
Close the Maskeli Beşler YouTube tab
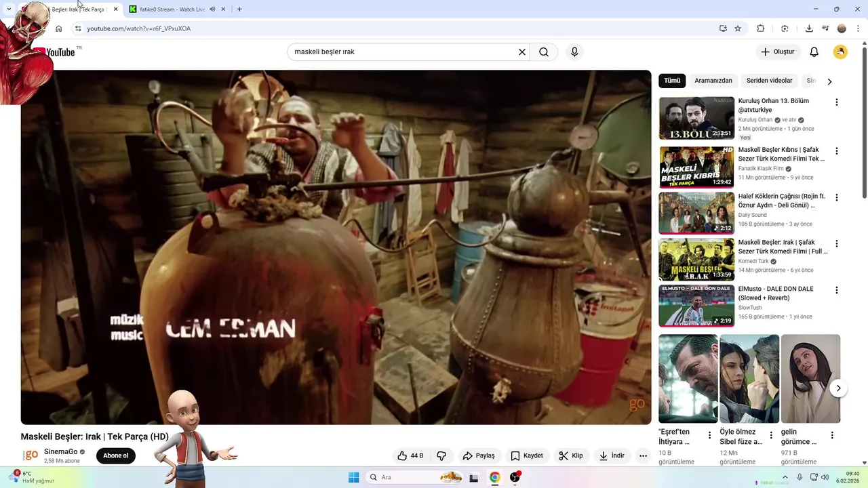point(115,9)
